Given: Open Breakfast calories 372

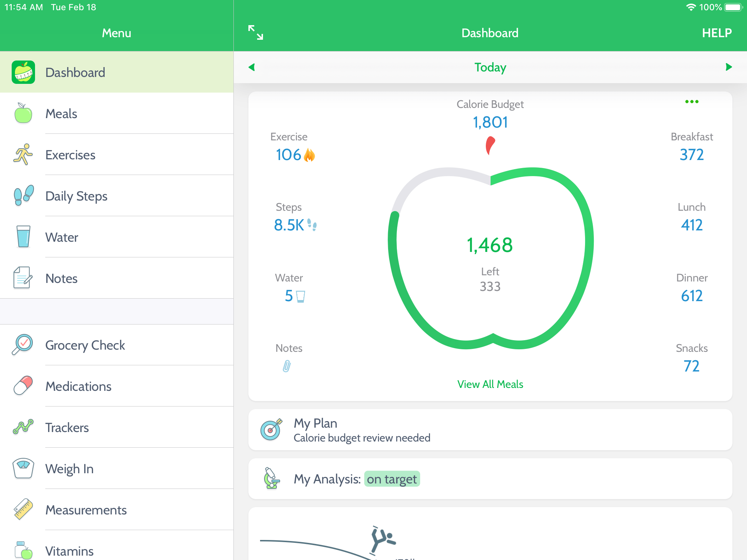Looking at the screenshot, I should click(691, 155).
